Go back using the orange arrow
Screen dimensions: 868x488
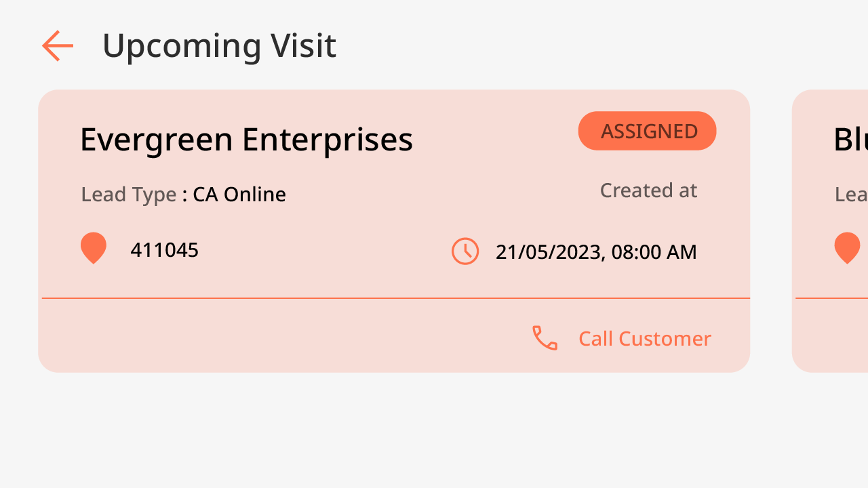tap(58, 46)
